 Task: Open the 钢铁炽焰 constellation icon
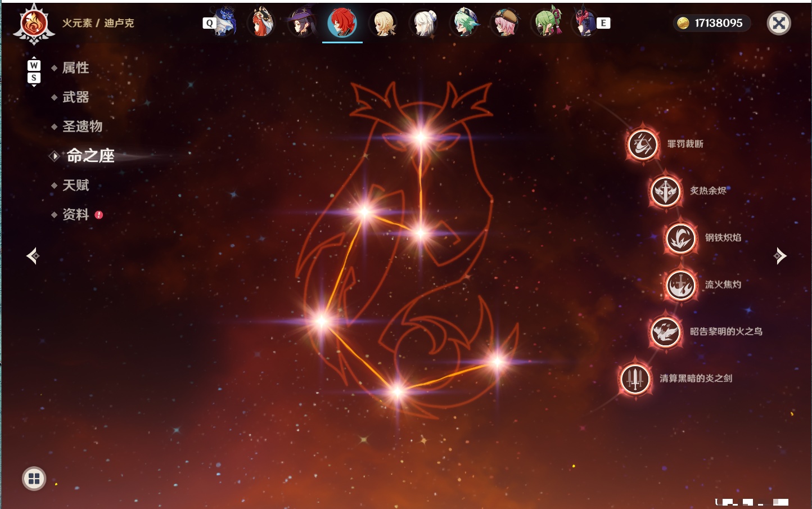point(680,238)
